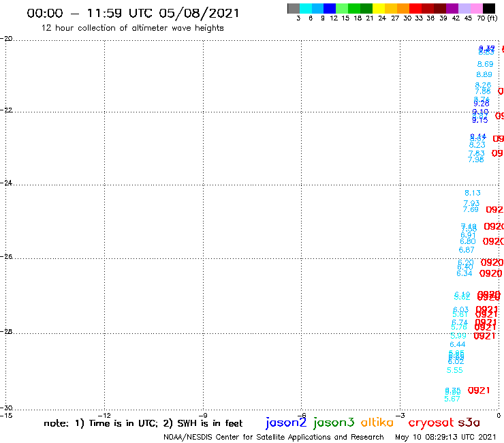Viewport: 504px width, 443px height.
Task: Pick the orange 30 ft legend swatch
Action: 403,8
